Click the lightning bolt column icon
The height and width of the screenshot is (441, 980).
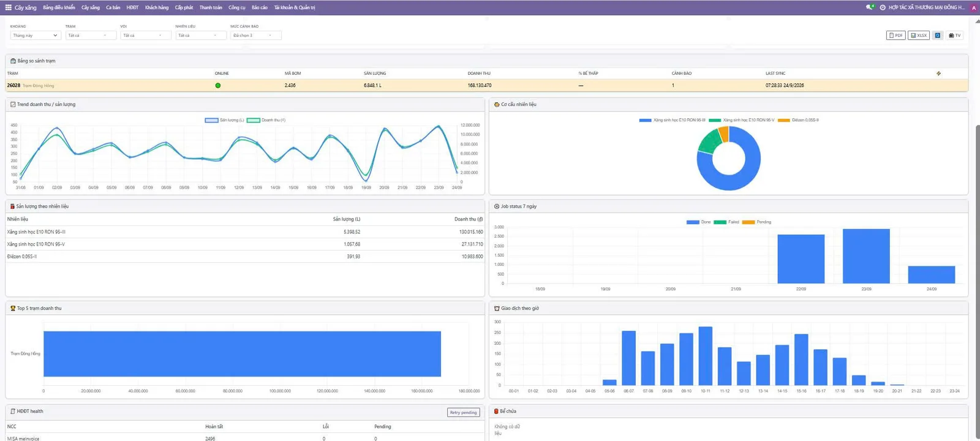[x=938, y=73]
